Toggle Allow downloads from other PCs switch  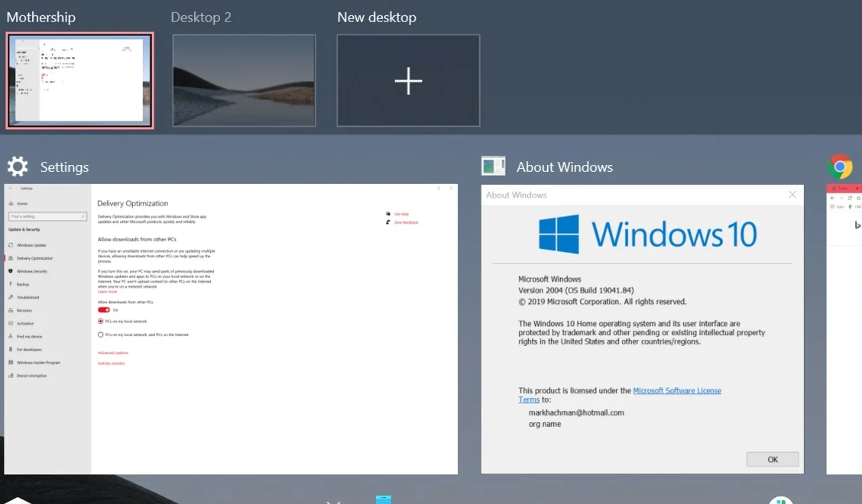click(103, 310)
